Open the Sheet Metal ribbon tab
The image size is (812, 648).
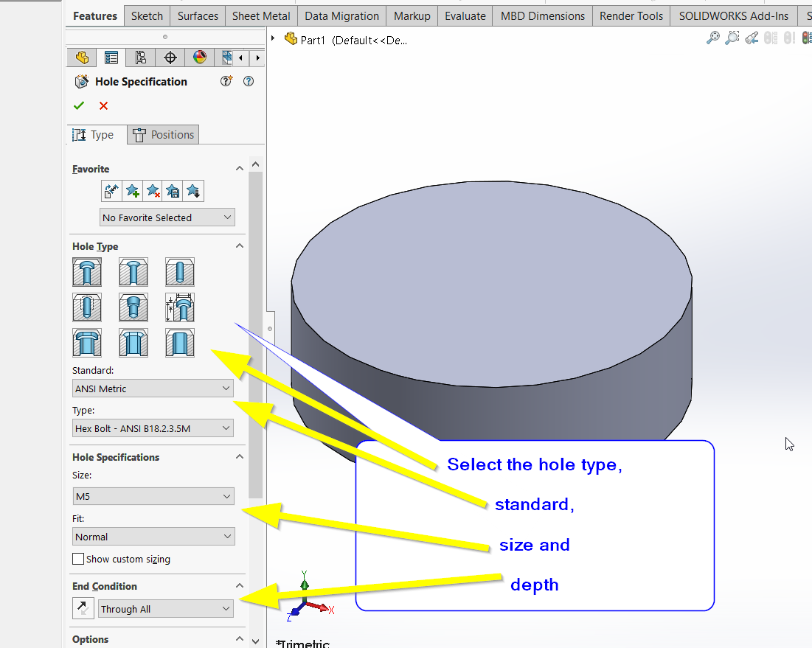(x=261, y=15)
